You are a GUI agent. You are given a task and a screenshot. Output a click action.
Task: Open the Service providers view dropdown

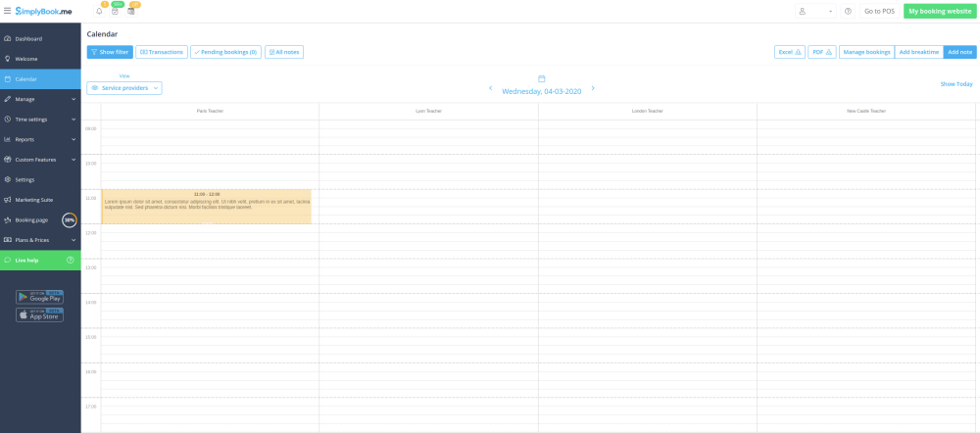coord(124,88)
